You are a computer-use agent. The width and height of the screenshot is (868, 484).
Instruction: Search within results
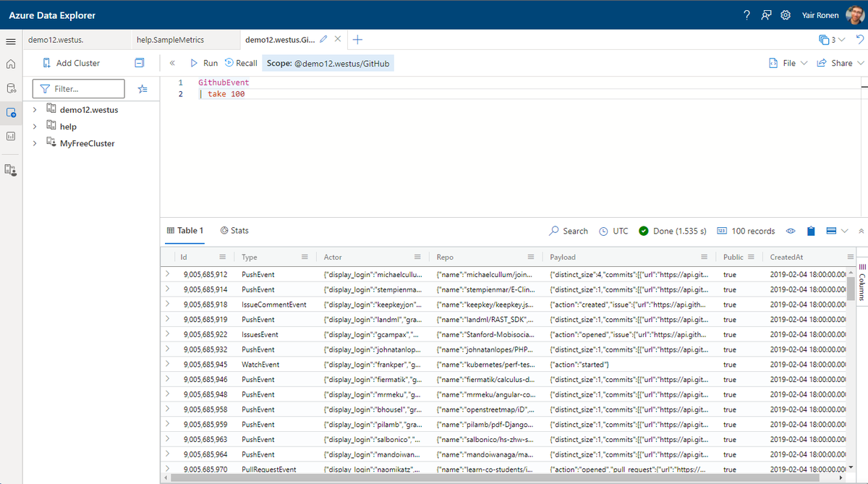click(x=569, y=231)
